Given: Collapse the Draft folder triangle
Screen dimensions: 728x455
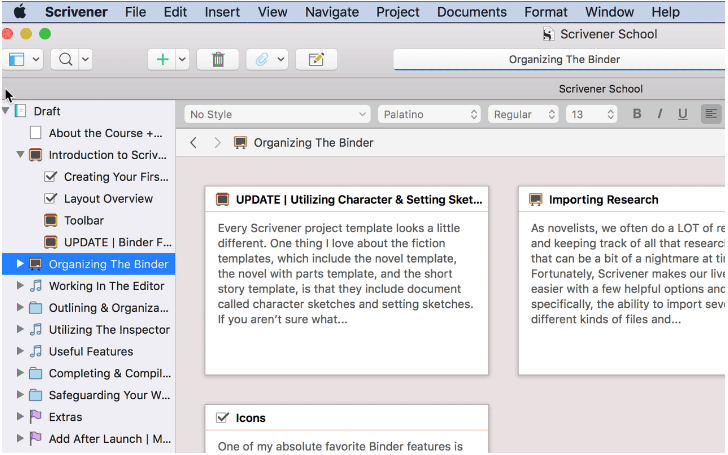Looking at the screenshot, I should (x=6, y=111).
